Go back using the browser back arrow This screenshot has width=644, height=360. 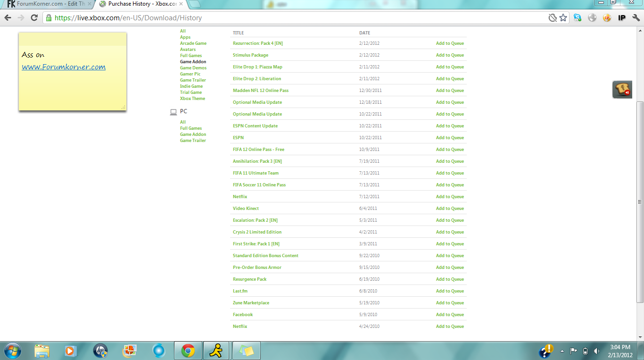[x=8, y=18]
